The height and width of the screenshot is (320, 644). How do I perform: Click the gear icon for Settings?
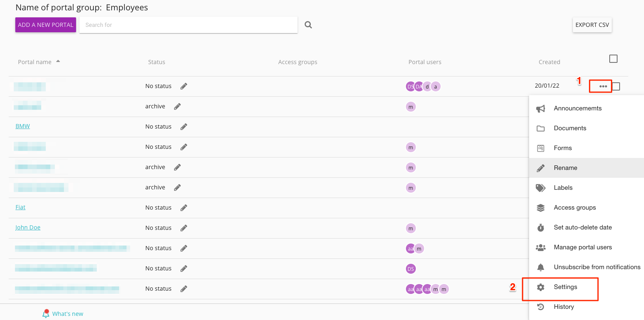coord(540,287)
